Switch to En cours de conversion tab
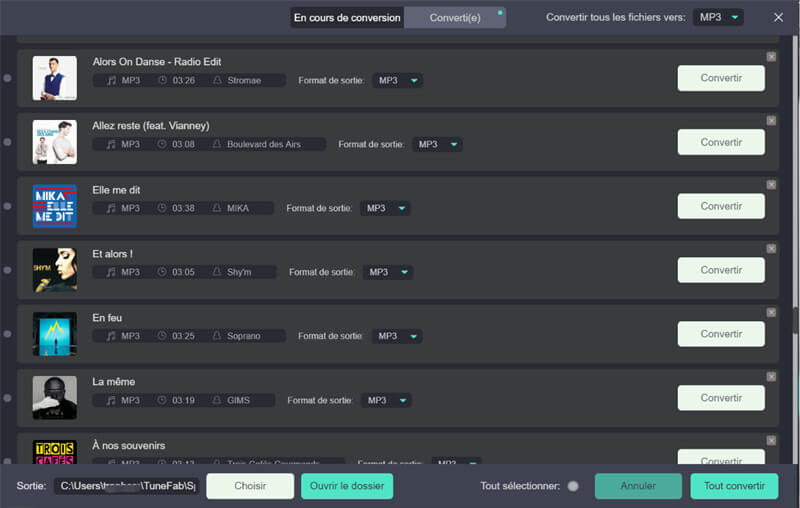 tap(347, 18)
